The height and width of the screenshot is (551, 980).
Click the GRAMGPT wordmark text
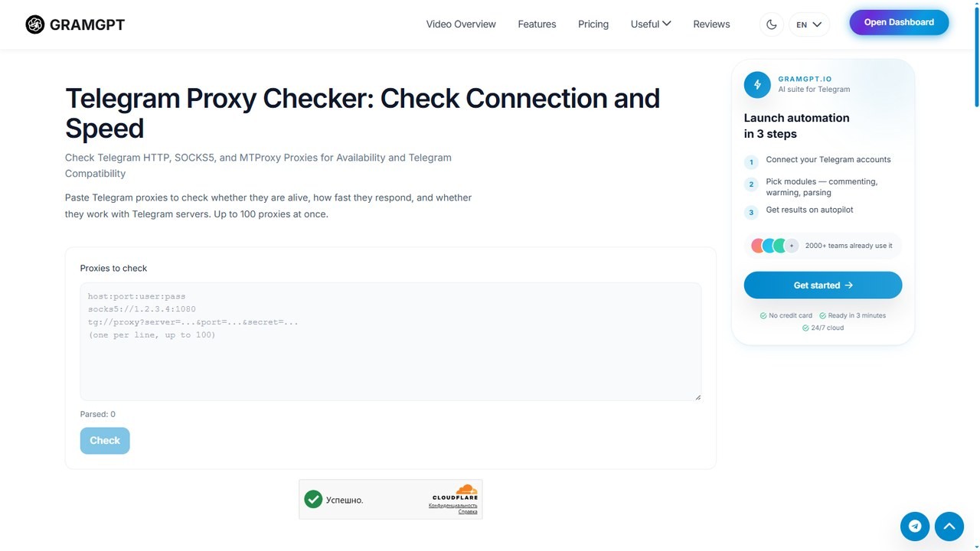87,24
